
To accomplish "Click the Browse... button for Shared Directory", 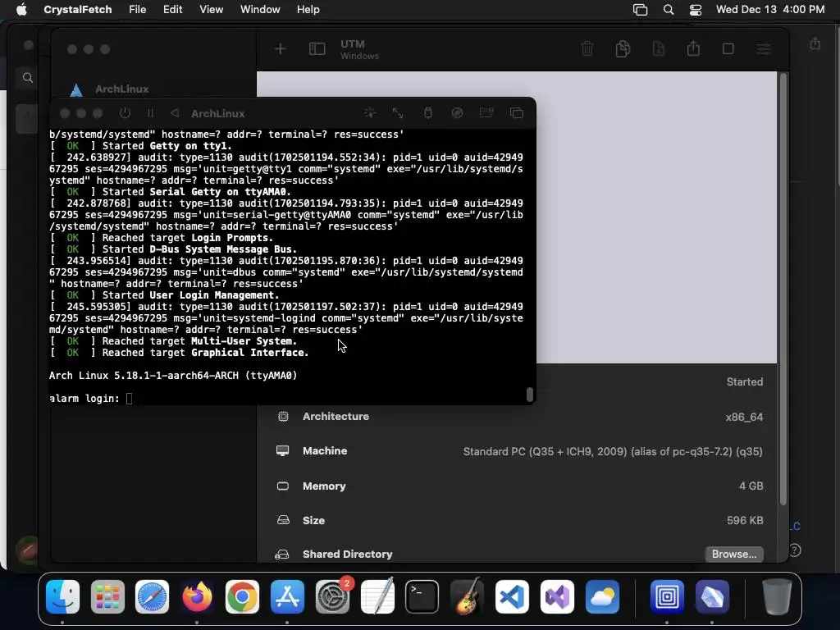I will (x=734, y=554).
